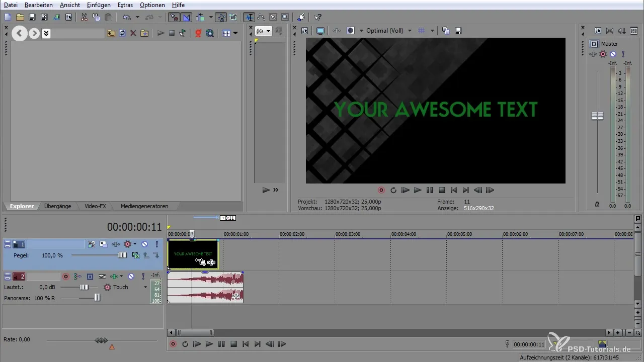Viewport: 644px width, 362px height.
Task: Open video track 1 automation settings dropdown
Action: click(x=135, y=244)
